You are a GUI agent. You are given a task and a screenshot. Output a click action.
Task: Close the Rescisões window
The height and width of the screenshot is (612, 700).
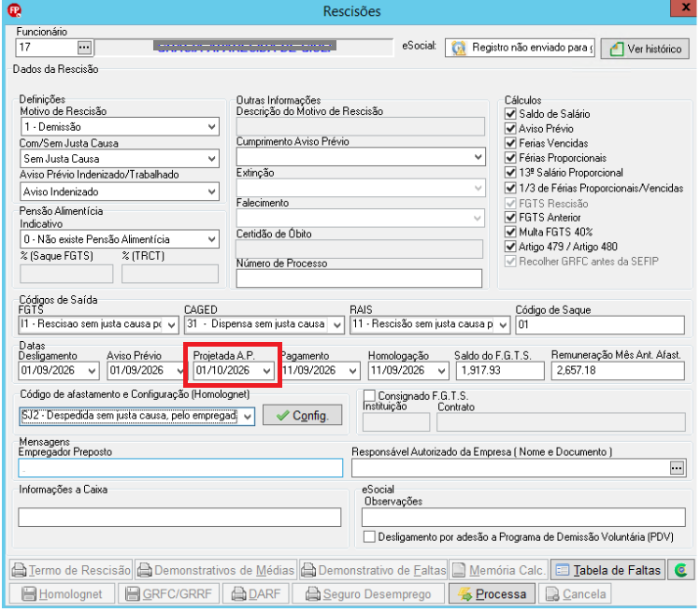685,8
